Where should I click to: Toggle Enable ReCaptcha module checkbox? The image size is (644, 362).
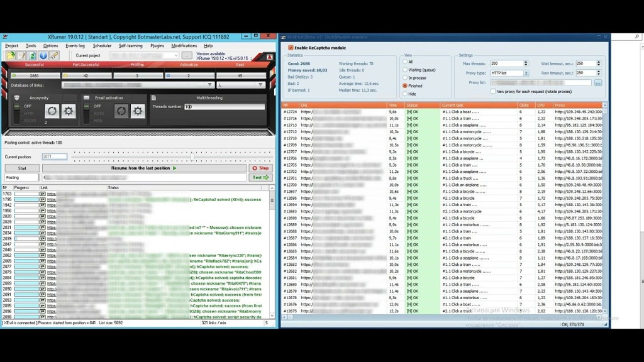tap(291, 48)
